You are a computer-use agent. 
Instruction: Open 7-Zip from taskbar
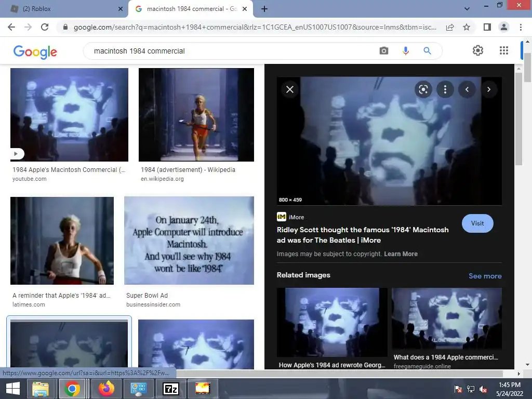(170, 389)
